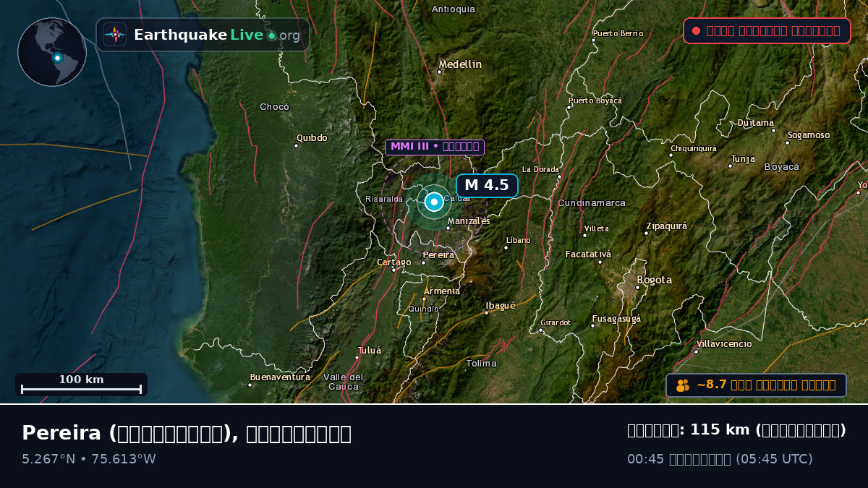This screenshot has height=488, width=868.
Task: Click the Tunja city label
Action: tap(743, 159)
